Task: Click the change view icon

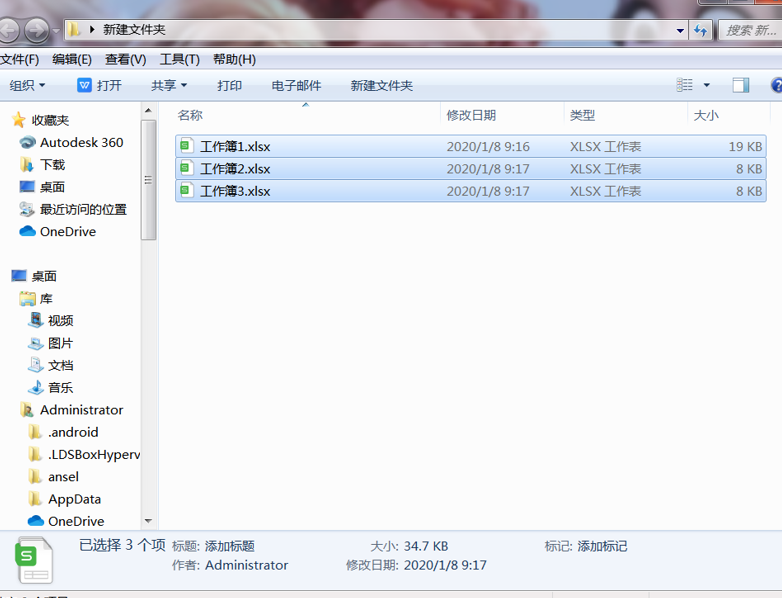Action: pos(685,85)
